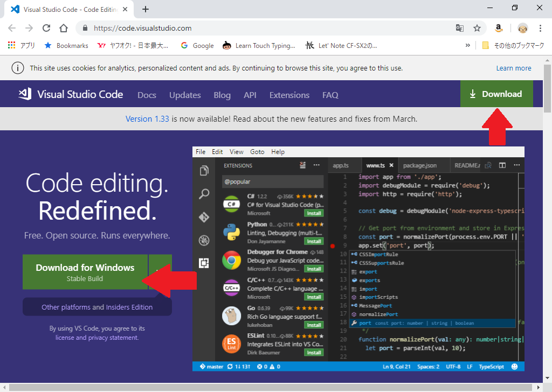552x392 pixels.
Task: Open the Google bookmark
Action: (197, 45)
